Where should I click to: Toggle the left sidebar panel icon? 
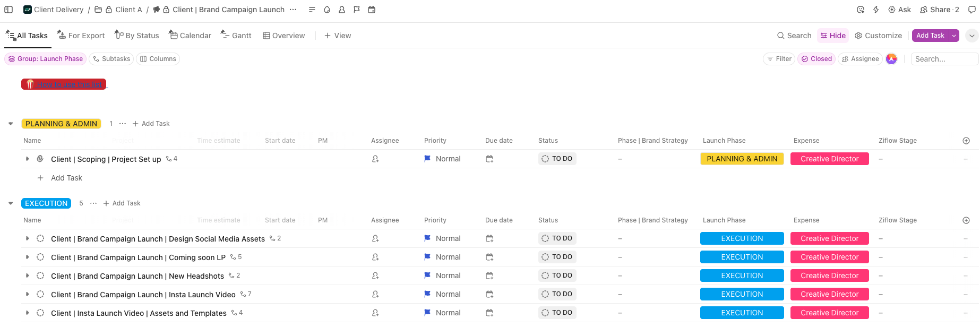pos(8,10)
